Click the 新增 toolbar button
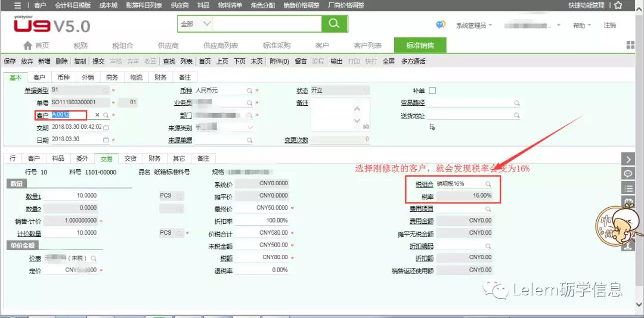The width and height of the screenshot is (644, 318). [x=44, y=61]
